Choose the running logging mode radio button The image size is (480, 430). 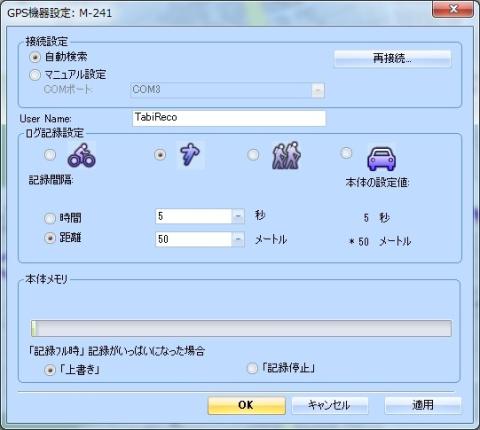tap(160, 155)
